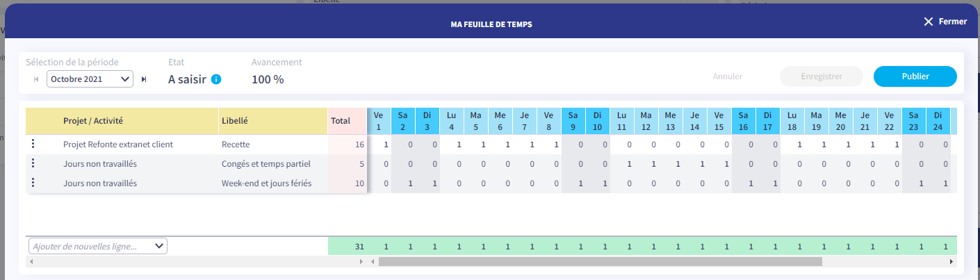This screenshot has width=980, height=280.
Task: Click the info icon next to A saisir
Action: [x=216, y=79]
